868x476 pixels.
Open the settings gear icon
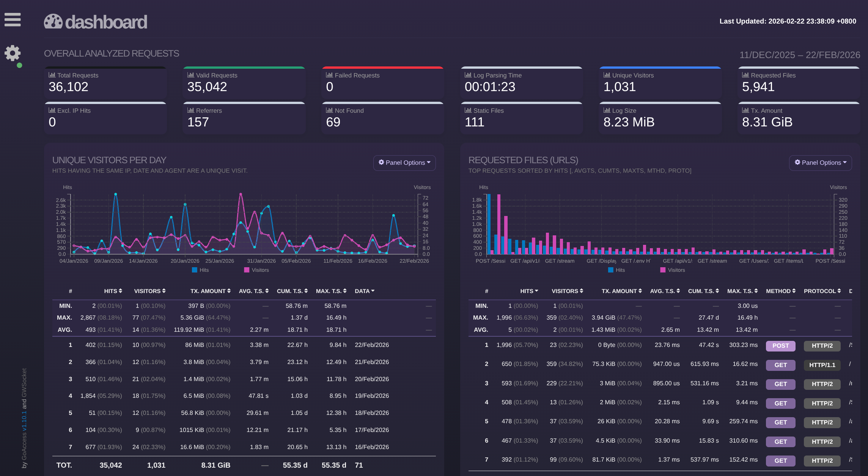(13, 53)
